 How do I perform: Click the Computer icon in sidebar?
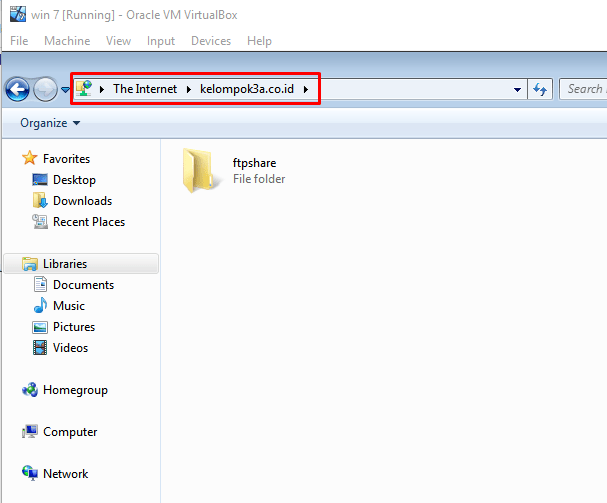(x=30, y=432)
